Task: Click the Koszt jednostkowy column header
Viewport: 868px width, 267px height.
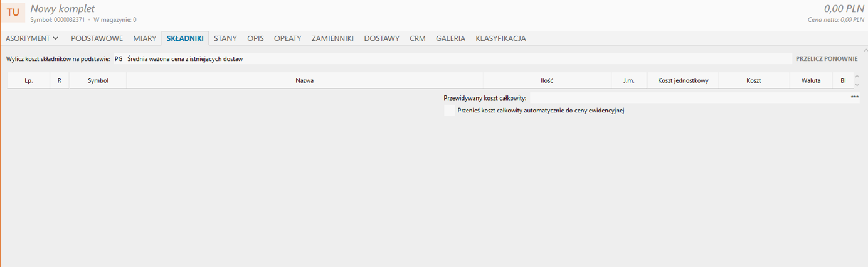Action: click(683, 81)
